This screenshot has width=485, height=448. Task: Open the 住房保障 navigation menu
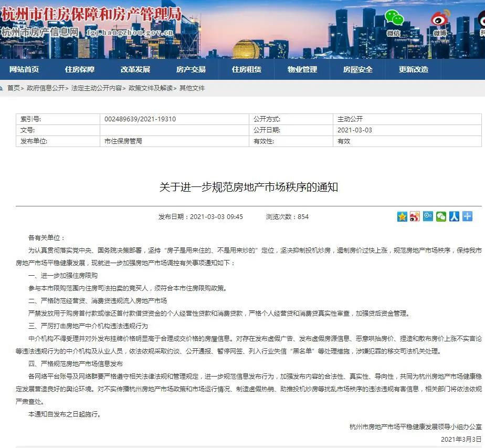pos(80,69)
